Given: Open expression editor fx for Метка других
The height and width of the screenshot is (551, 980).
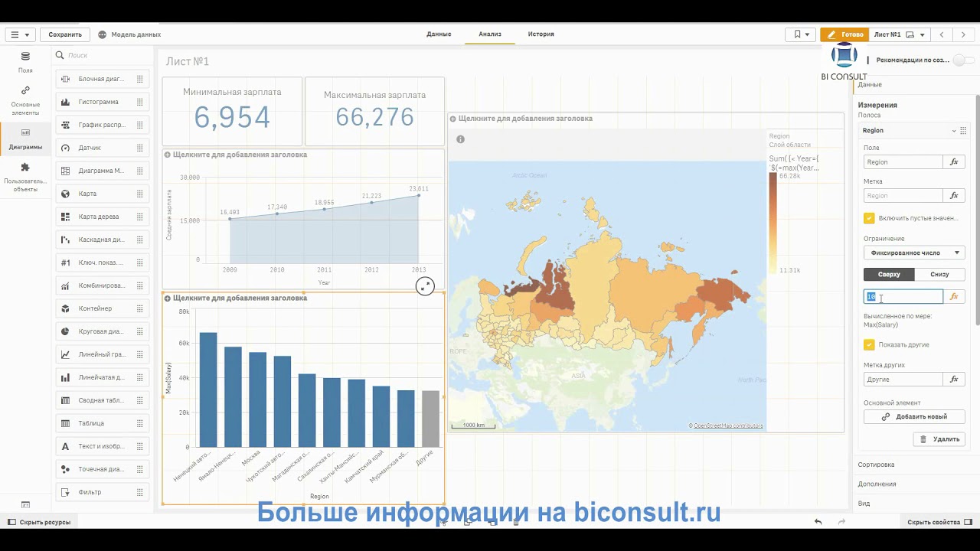Looking at the screenshot, I should coord(954,380).
